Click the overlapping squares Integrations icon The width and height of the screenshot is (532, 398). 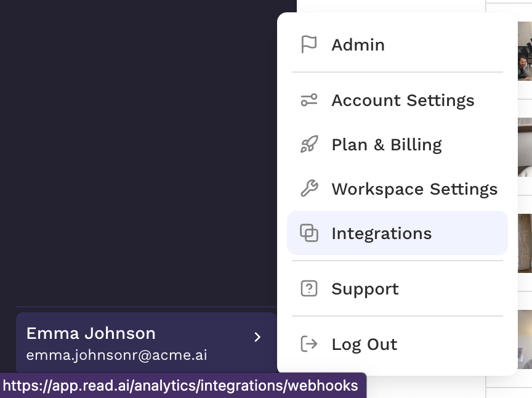coord(308,233)
